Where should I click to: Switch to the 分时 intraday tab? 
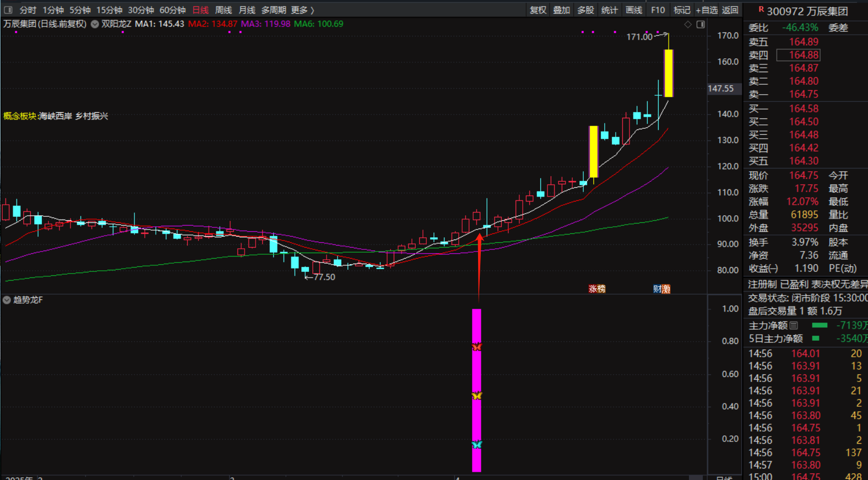(28, 10)
